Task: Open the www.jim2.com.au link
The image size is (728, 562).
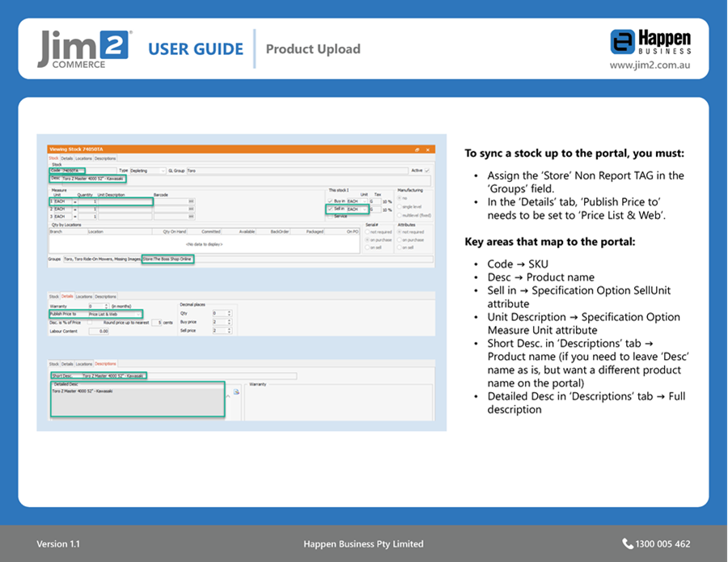Action: pos(650,65)
